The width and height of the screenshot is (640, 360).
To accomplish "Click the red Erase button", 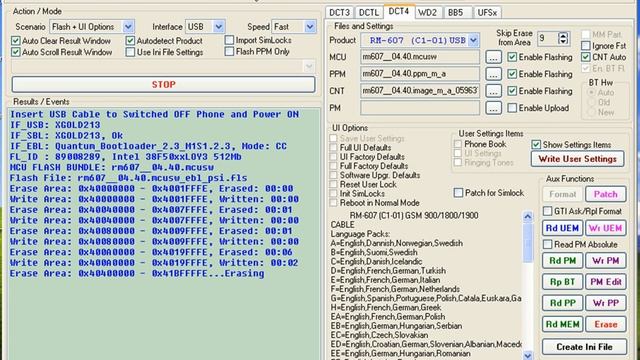I will pos(606,324).
